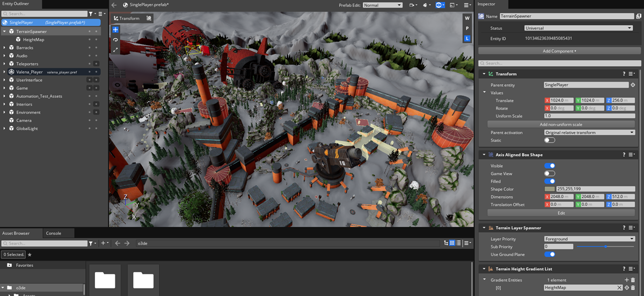Open the Shape Color swatch picker
The image size is (644, 296).
[x=550, y=189]
